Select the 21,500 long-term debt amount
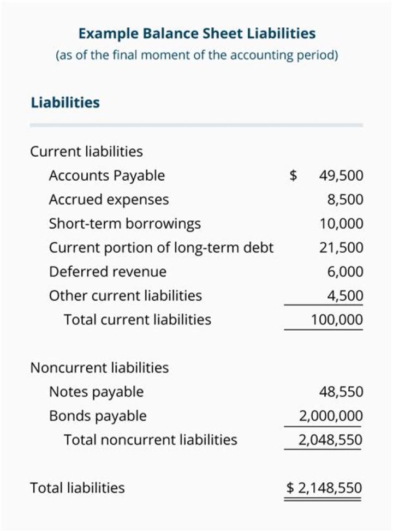Screen dimensions: 393x532 point(341,248)
